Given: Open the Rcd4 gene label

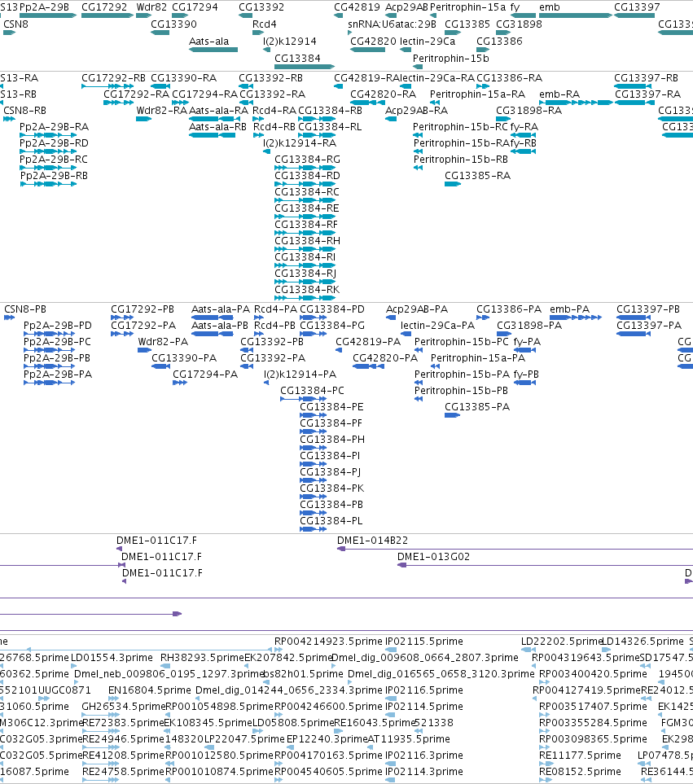Looking at the screenshot, I should 264,24.
